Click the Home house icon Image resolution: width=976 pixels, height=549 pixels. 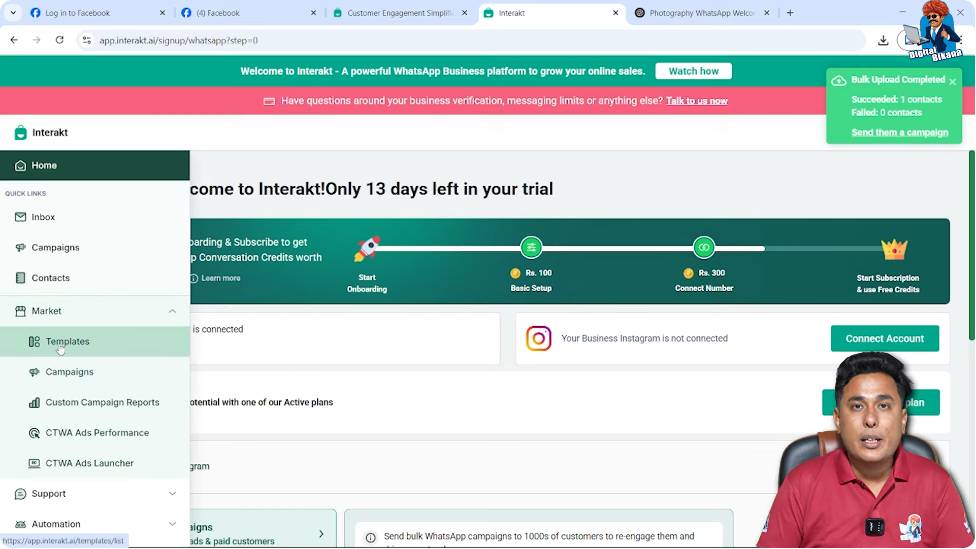pos(21,165)
